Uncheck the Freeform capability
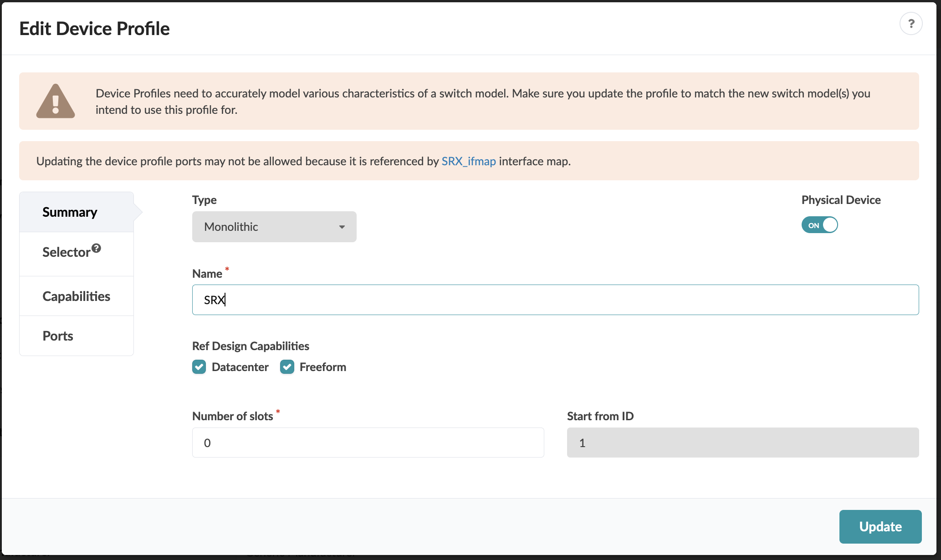The width and height of the screenshot is (941, 560). [287, 367]
